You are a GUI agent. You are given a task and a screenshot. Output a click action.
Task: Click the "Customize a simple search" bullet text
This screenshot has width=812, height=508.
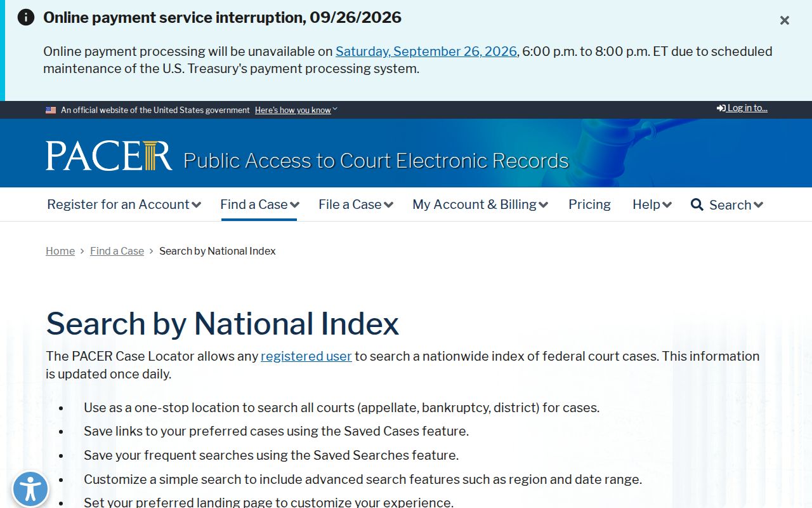tap(363, 479)
